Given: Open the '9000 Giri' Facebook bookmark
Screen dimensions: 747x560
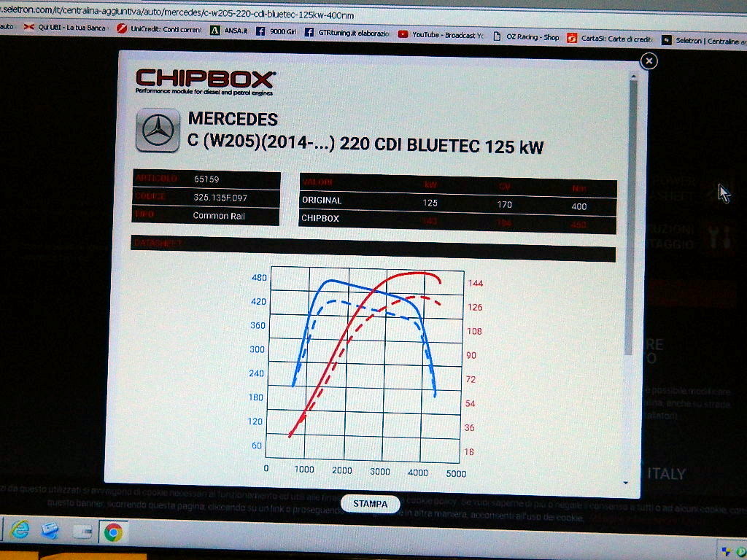Looking at the screenshot, I should click(x=276, y=31).
